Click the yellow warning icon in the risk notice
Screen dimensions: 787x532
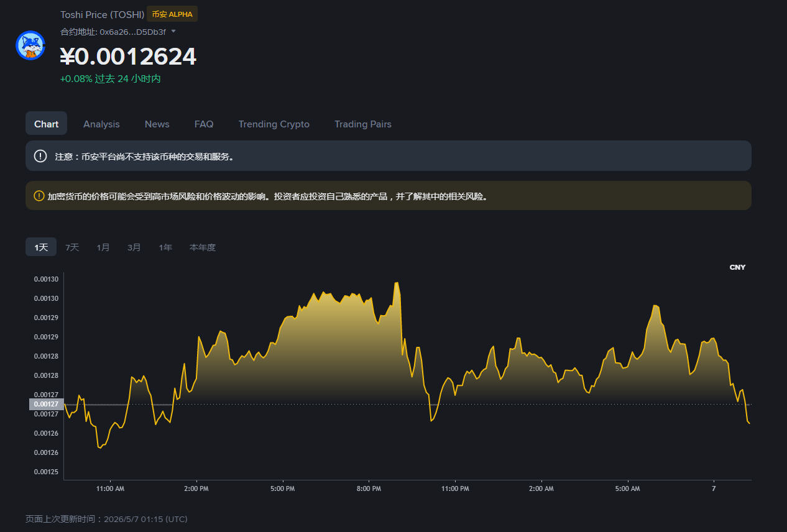(x=39, y=196)
